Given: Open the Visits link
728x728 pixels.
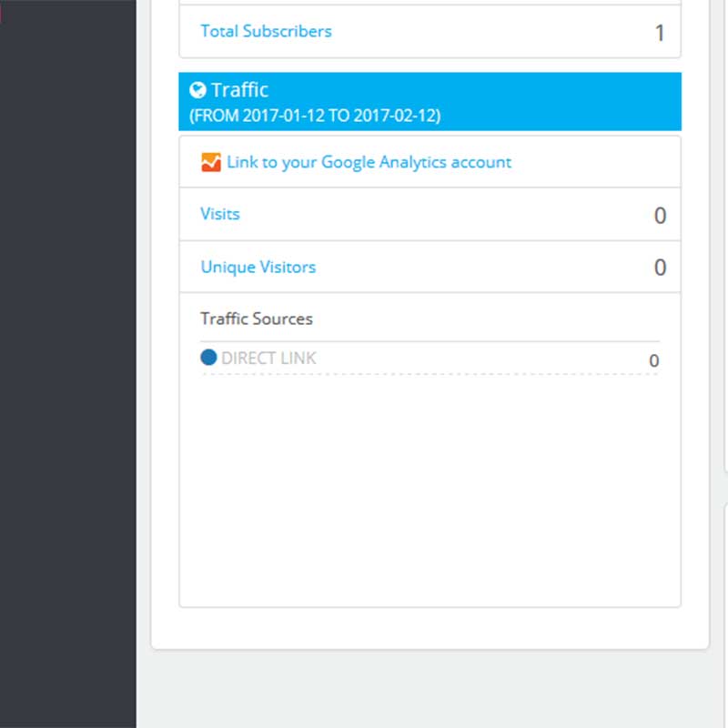Looking at the screenshot, I should point(220,214).
